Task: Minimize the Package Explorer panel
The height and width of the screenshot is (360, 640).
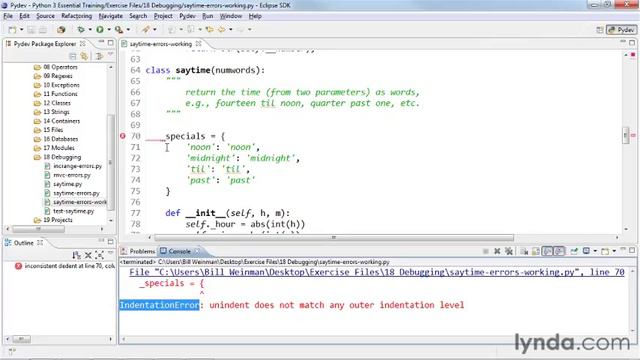Action: [x=101, y=43]
